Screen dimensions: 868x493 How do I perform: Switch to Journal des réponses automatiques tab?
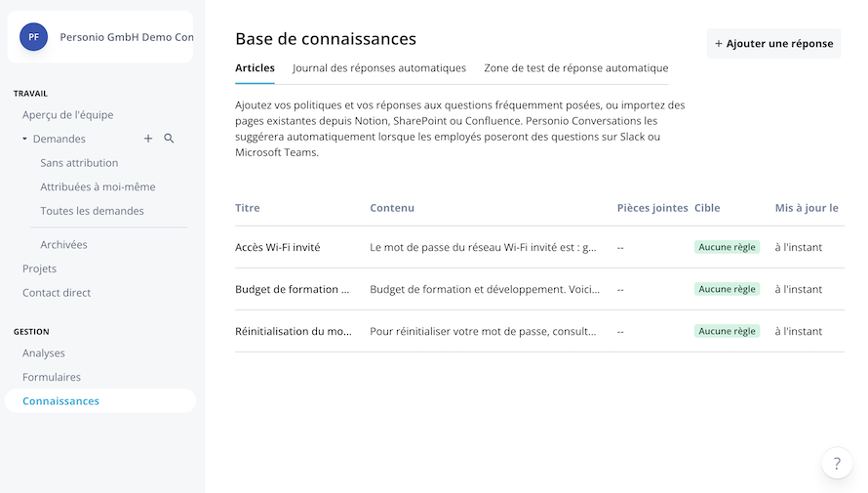tap(379, 68)
